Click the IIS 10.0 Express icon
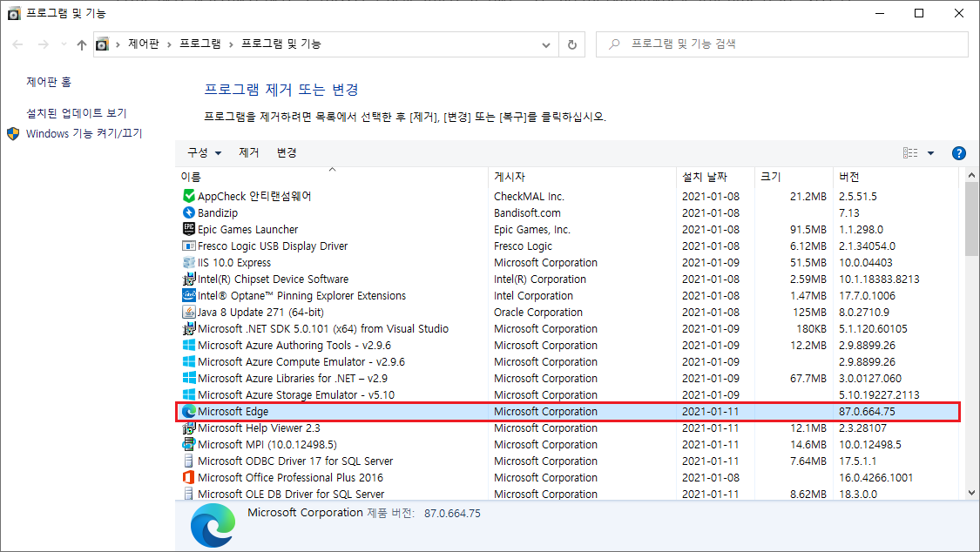The width and height of the screenshot is (980, 552). tap(189, 262)
